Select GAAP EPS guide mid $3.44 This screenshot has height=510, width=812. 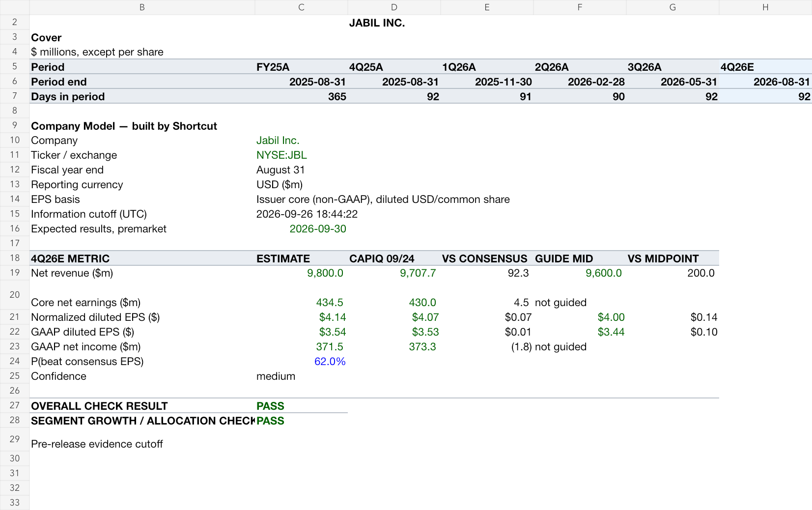pyautogui.click(x=580, y=332)
